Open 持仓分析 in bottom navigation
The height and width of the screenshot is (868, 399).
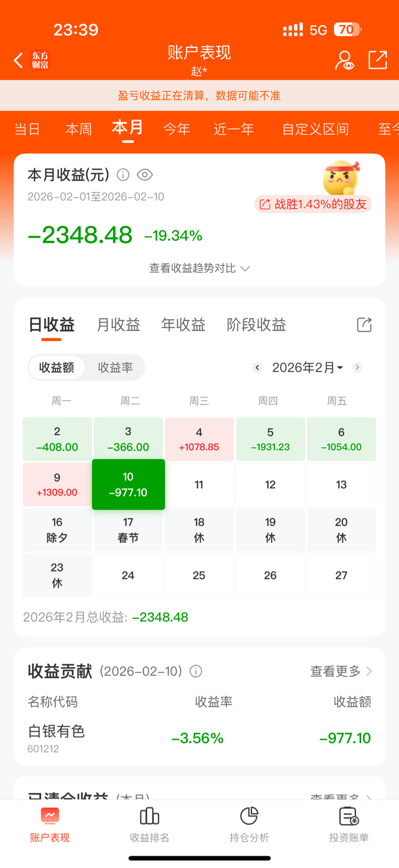(249, 824)
